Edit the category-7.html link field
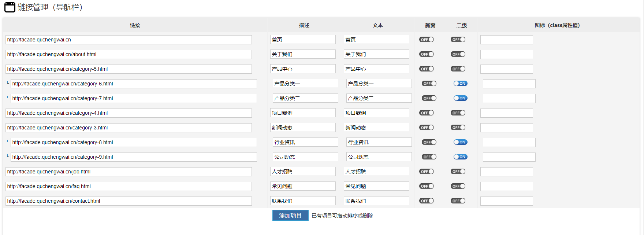 (x=134, y=98)
